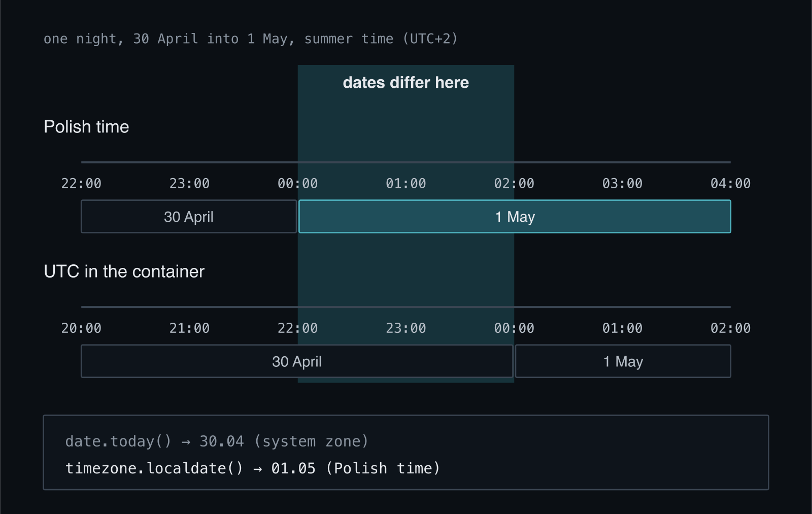Image resolution: width=812 pixels, height=514 pixels.
Task: Click the date.today() code line
Action: (x=217, y=441)
